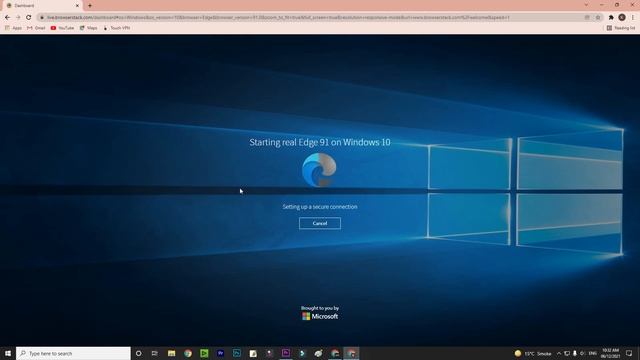Open the Maps bookmark

89,28
